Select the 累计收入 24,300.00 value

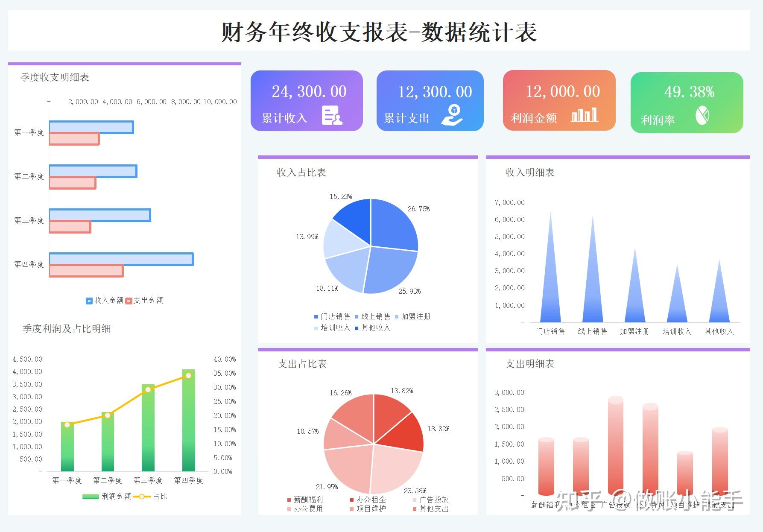(309, 91)
